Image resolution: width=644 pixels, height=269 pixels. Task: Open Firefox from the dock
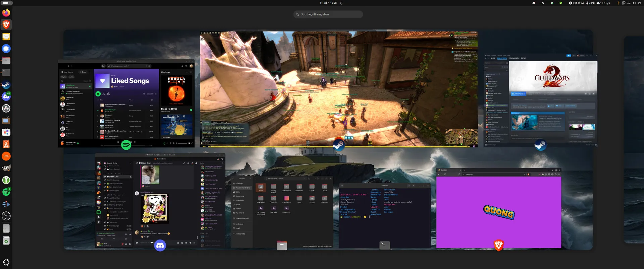[6, 13]
